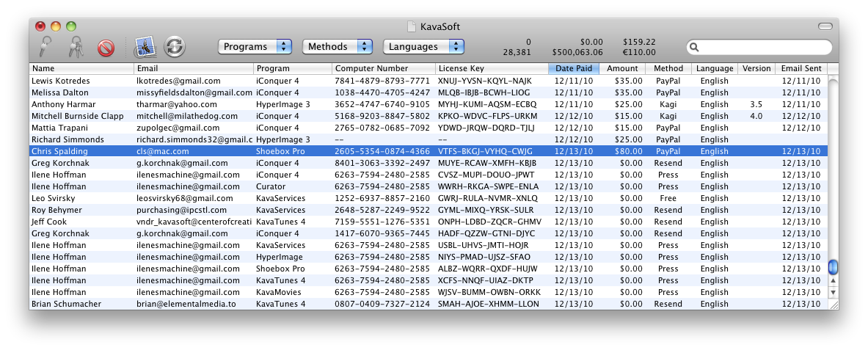Click the blue vertical scrollbar thumb
The width and height of the screenshot is (868, 350).
833,267
